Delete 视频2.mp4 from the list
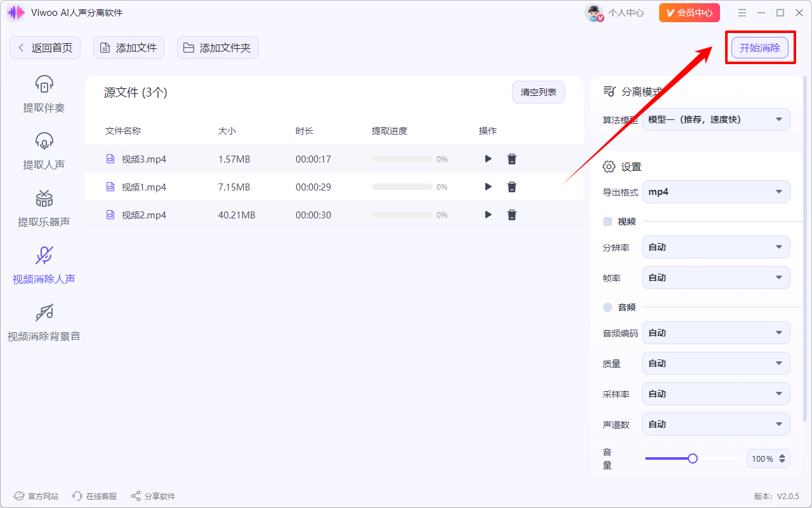The height and width of the screenshot is (508, 812). [x=512, y=215]
